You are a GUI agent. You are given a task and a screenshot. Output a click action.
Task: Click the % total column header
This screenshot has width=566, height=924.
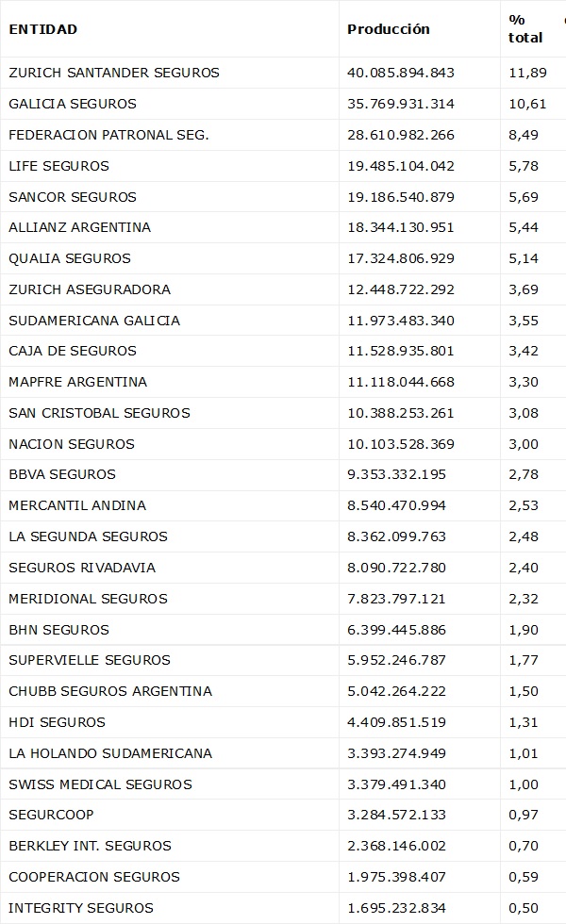click(525, 29)
